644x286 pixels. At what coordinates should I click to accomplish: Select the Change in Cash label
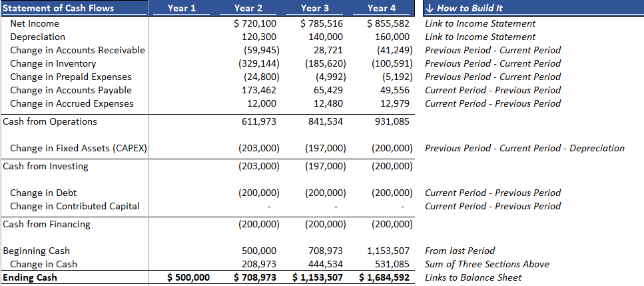click(x=43, y=264)
